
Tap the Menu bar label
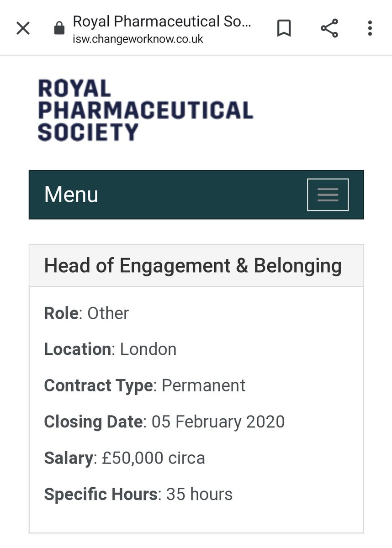tap(71, 195)
